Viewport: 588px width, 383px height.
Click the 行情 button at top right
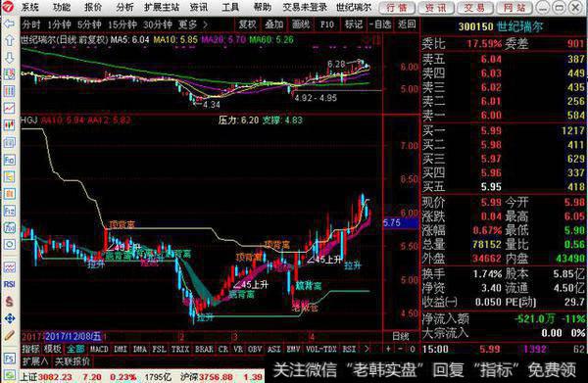(x=397, y=8)
